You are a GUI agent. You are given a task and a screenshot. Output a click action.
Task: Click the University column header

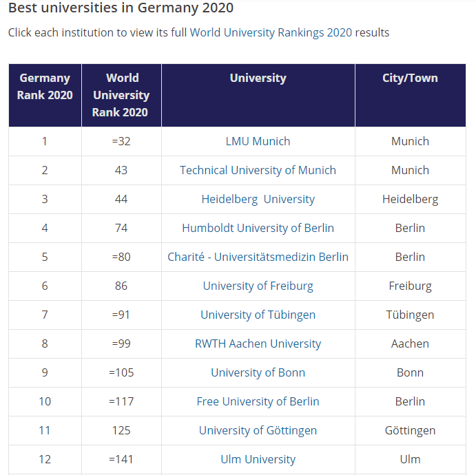point(258,95)
